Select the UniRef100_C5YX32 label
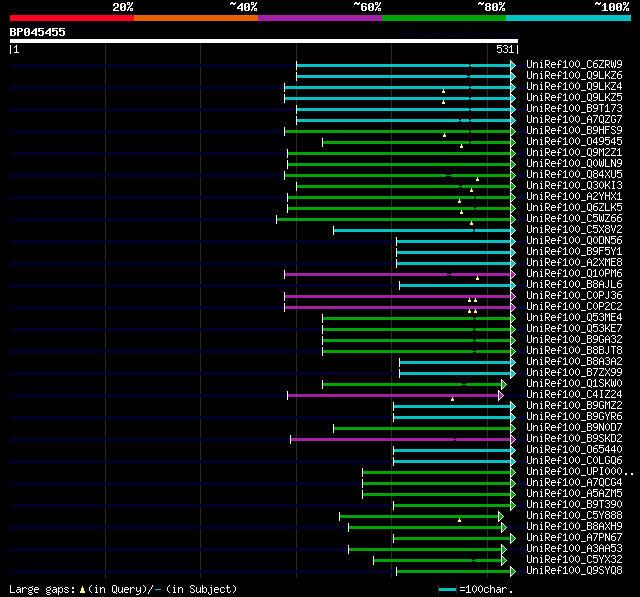The height and width of the screenshot is (597, 640). (x=574, y=560)
